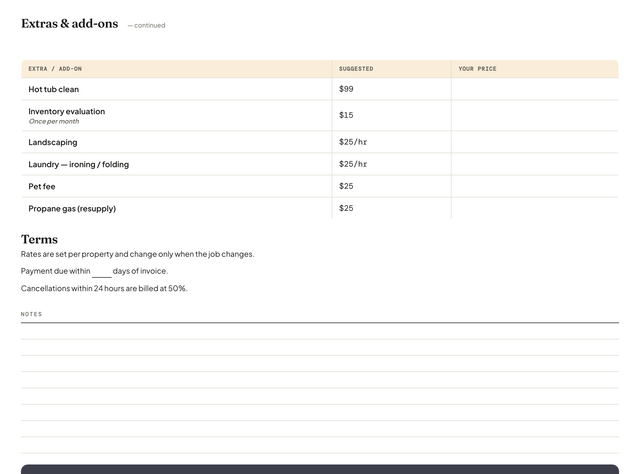Click the dark footer bar at the bottom

click(320, 469)
